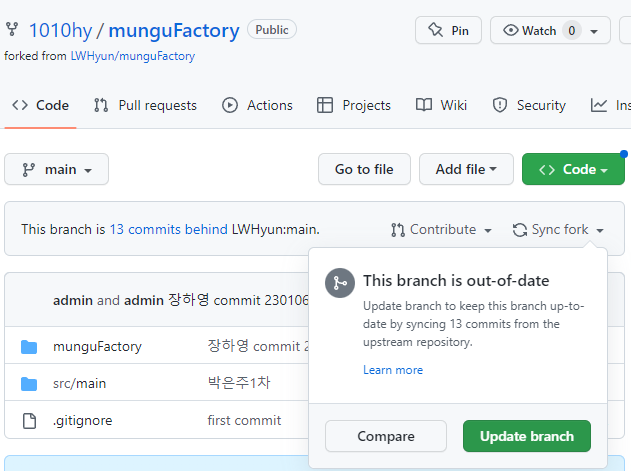Click the Learn more link

tap(393, 370)
